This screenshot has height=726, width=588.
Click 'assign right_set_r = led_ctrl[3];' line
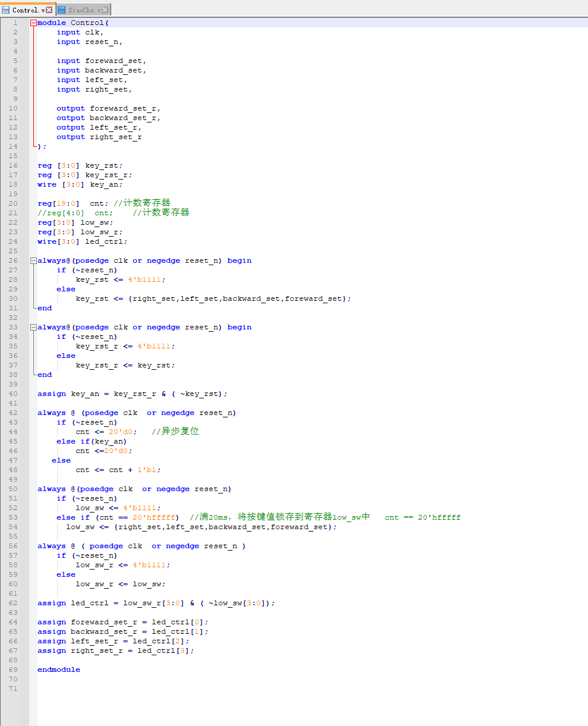(x=116, y=650)
